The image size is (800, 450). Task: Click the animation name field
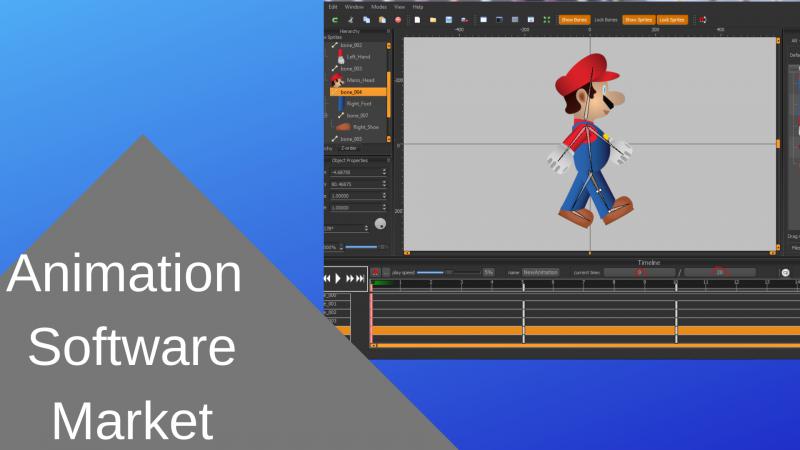541,272
